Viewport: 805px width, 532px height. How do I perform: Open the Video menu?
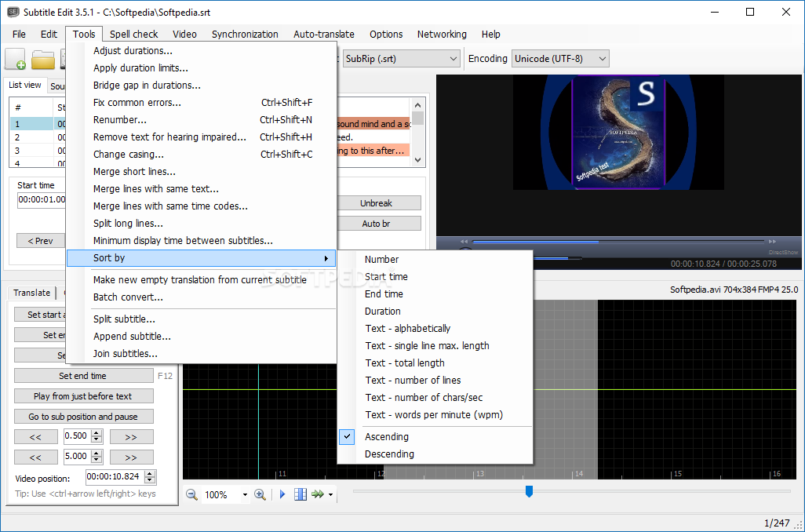[x=185, y=35]
